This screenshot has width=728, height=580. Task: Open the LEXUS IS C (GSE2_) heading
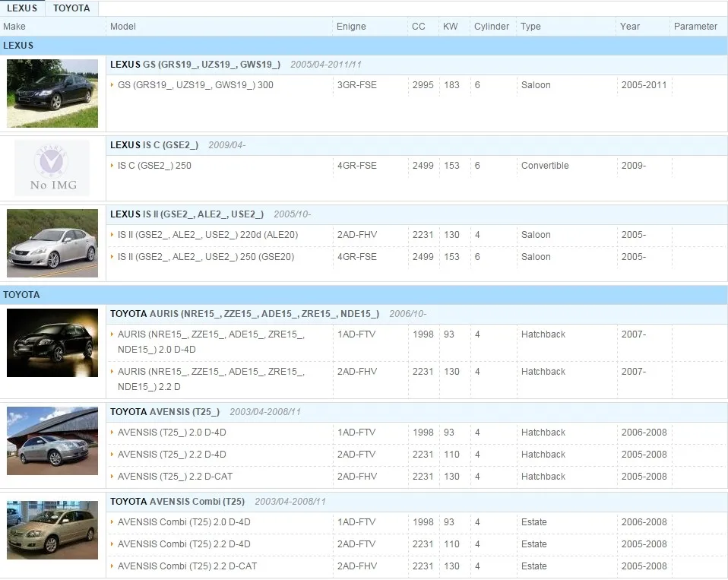pos(154,145)
